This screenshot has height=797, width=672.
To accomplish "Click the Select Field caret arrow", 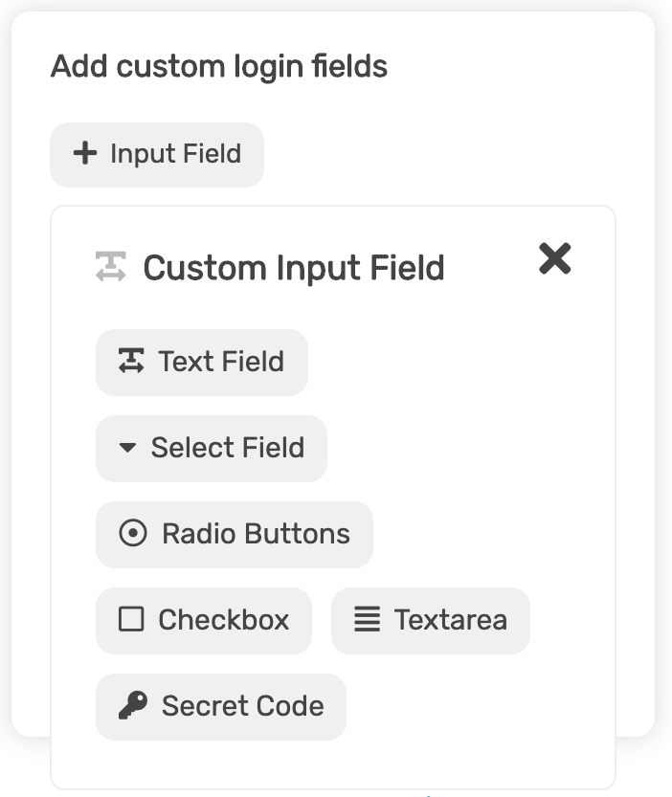I will [x=127, y=448].
